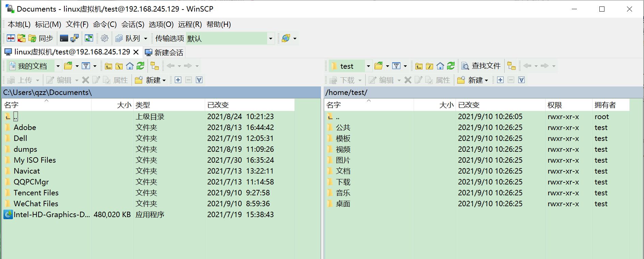This screenshot has width=644, height=259.
Task: Go to local home directory icon
Action: 130,66
